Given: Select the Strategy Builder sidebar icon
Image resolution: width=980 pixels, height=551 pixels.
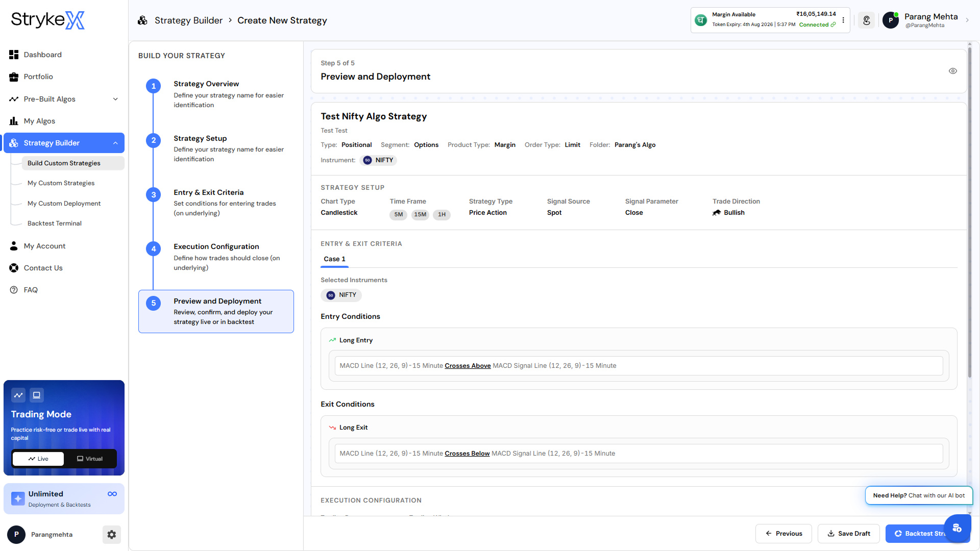Looking at the screenshot, I should coord(14,143).
